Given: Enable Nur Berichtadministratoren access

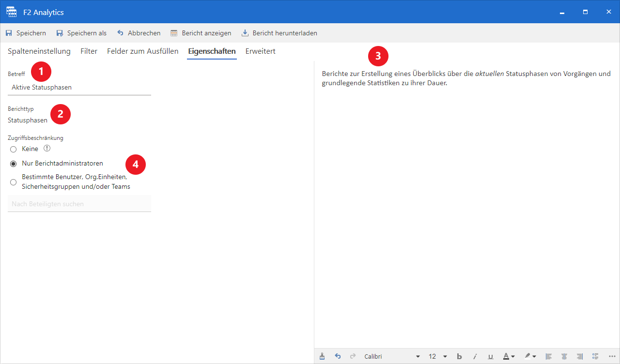Looking at the screenshot, I should coord(13,164).
